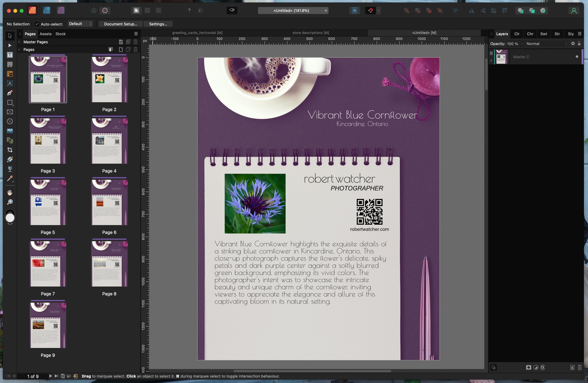Switch to the Clr panel tab
Screen dimensions: 588x383
(x=517, y=34)
